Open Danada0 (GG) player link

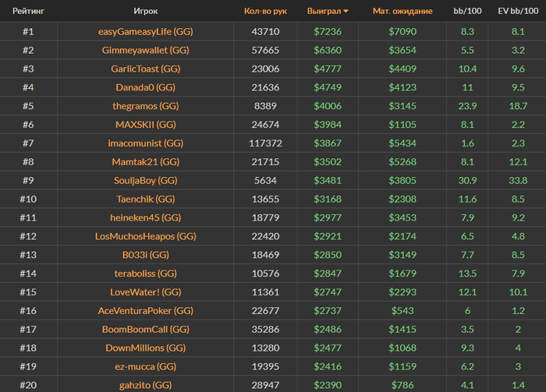[146, 87]
